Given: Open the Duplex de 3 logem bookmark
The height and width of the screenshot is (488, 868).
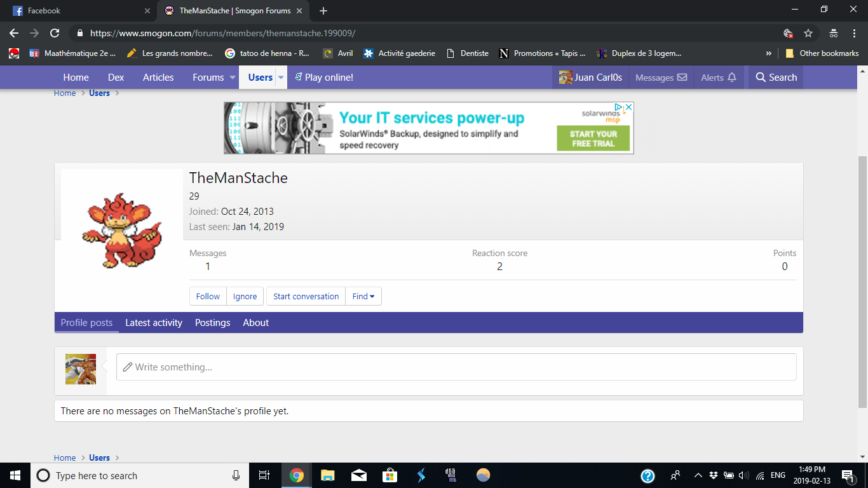Looking at the screenshot, I should click(639, 53).
